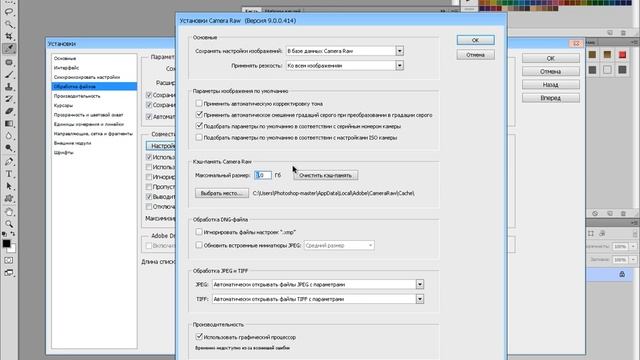Open 'Сохранять настройки изображений' dropdown

[400, 51]
